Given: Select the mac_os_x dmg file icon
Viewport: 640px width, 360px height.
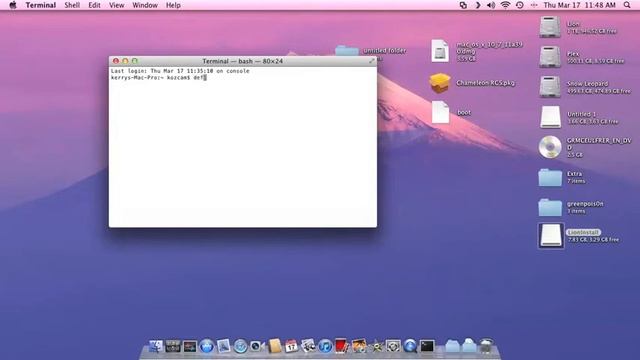Looking at the screenshot, I should [x=440, y=51].
